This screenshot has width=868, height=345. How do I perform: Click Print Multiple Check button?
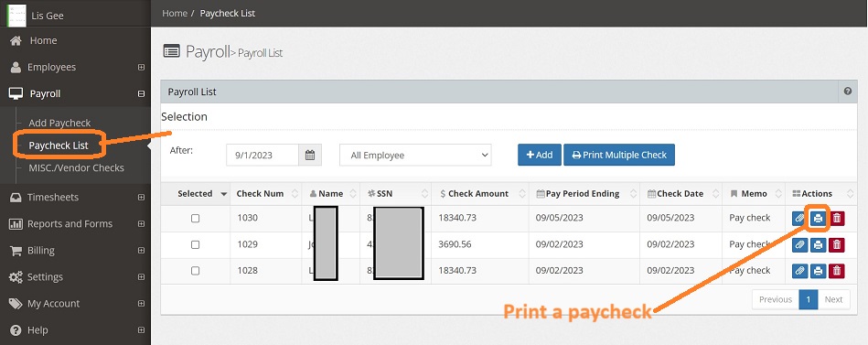click(619, 155)
